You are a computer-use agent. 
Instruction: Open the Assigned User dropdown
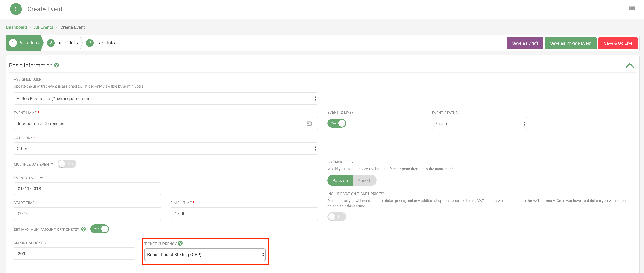pyautogui.click(x=166, y=99)
